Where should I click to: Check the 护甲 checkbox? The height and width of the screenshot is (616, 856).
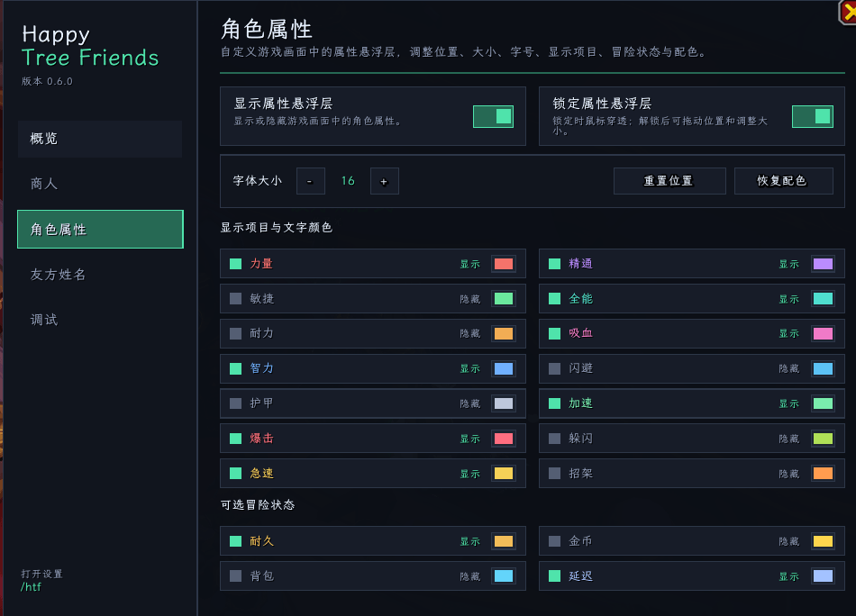pyautogui.click(x=235, y=403)
